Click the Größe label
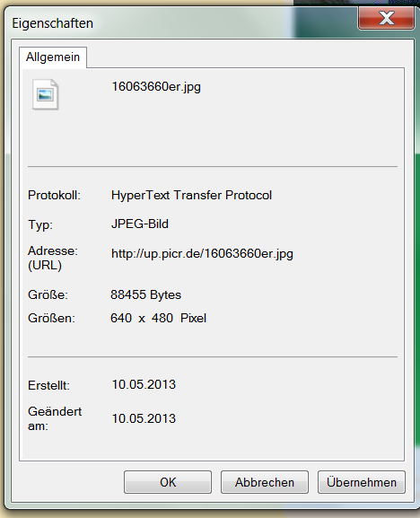This screenshot has width=420, height=518. [x=48, y=294]
